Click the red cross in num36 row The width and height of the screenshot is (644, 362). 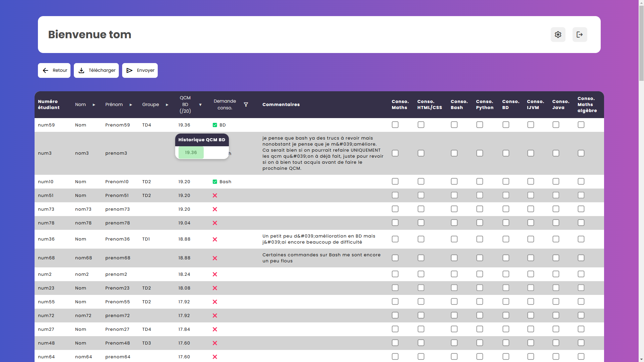tap(215, 240)
